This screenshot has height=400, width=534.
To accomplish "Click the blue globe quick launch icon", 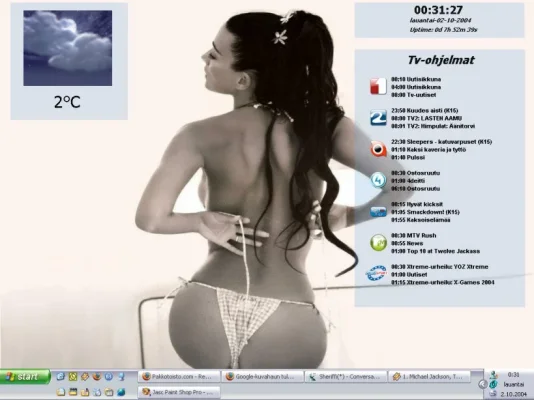I will click(x=121, y=392).
